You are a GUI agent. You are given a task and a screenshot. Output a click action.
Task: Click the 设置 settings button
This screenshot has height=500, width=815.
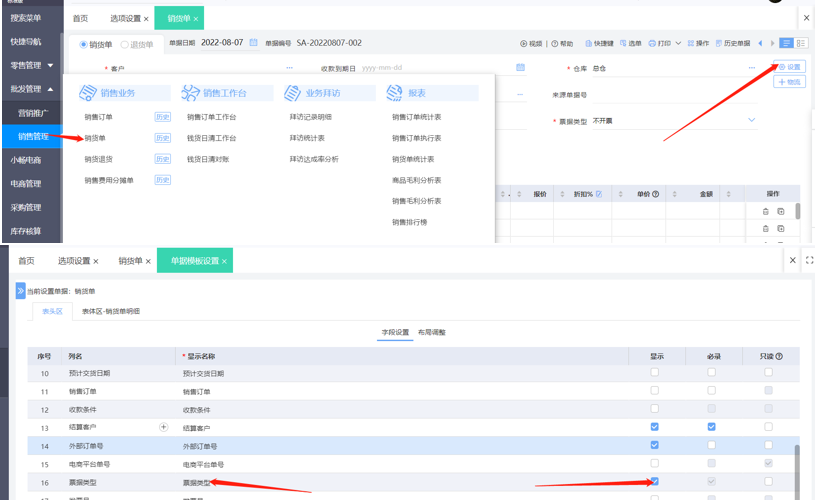(x=789, y=66)
